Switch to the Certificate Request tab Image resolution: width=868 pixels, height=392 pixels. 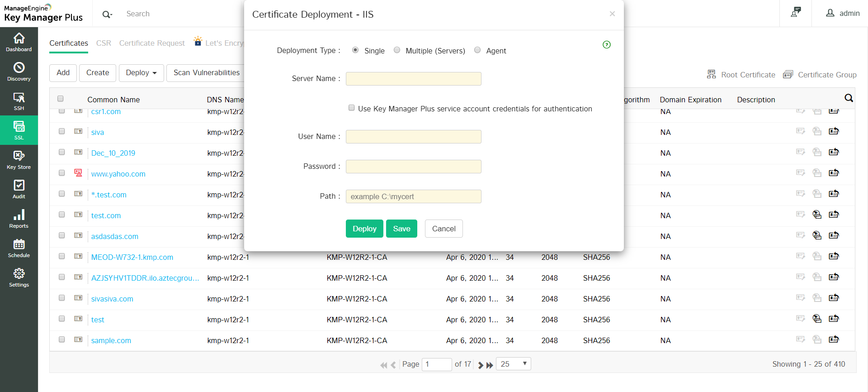(152, 43)
